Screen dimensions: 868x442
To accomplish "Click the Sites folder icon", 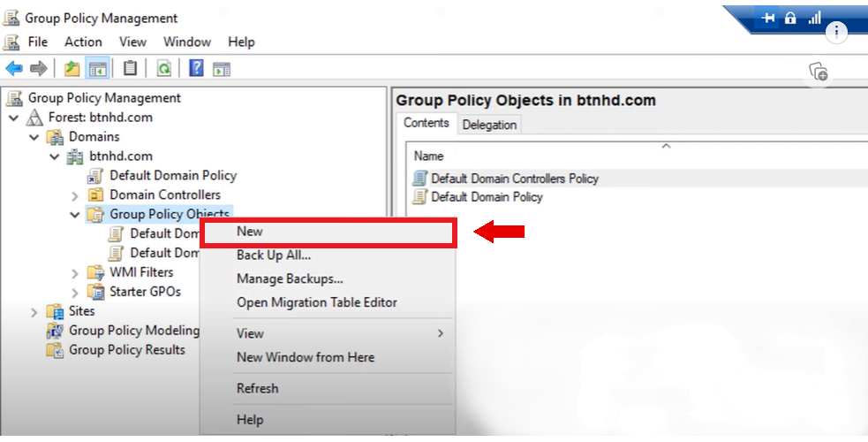I will [55, 311].
